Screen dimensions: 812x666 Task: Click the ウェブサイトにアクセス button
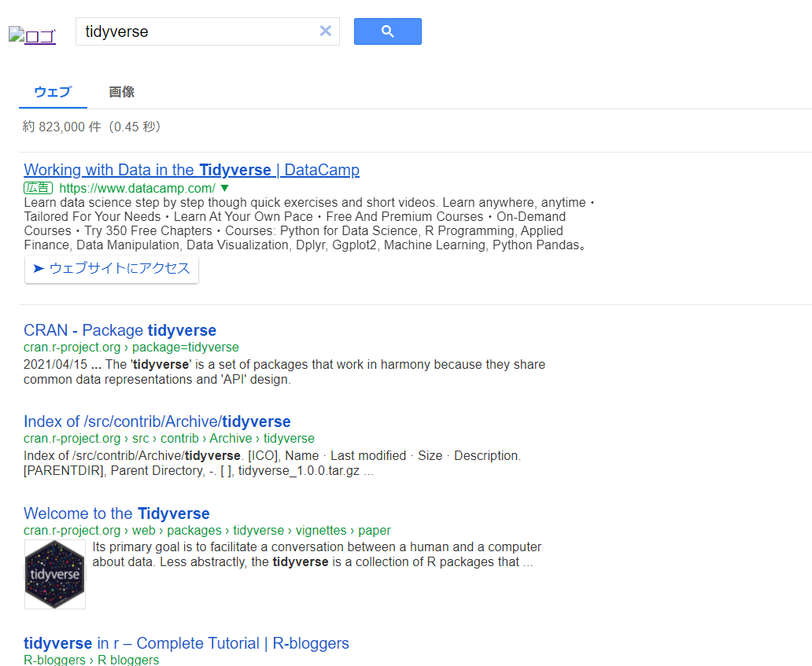coord(112,269)
